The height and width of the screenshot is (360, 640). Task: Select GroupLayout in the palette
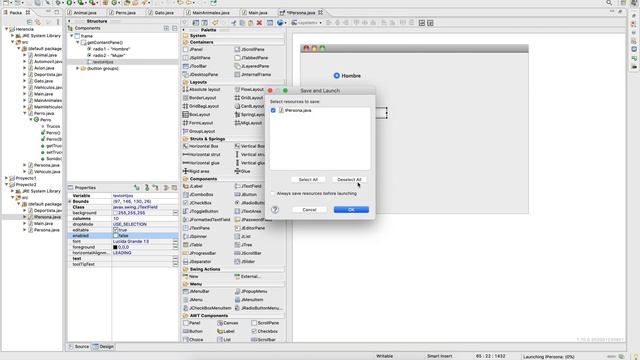click(x=199, y=131)
